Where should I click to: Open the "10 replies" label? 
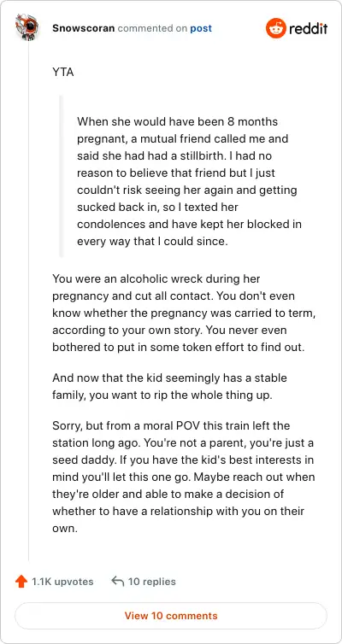coord(151,582)
